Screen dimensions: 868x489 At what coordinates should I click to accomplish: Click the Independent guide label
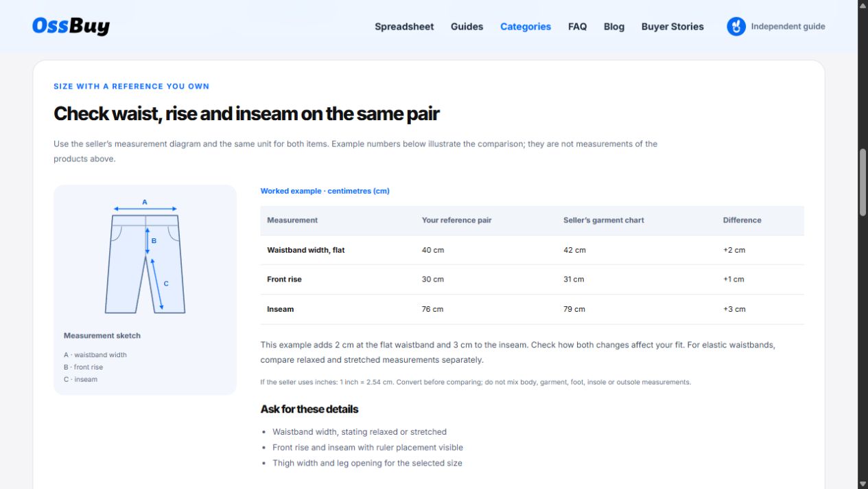[x=788, y=27]
